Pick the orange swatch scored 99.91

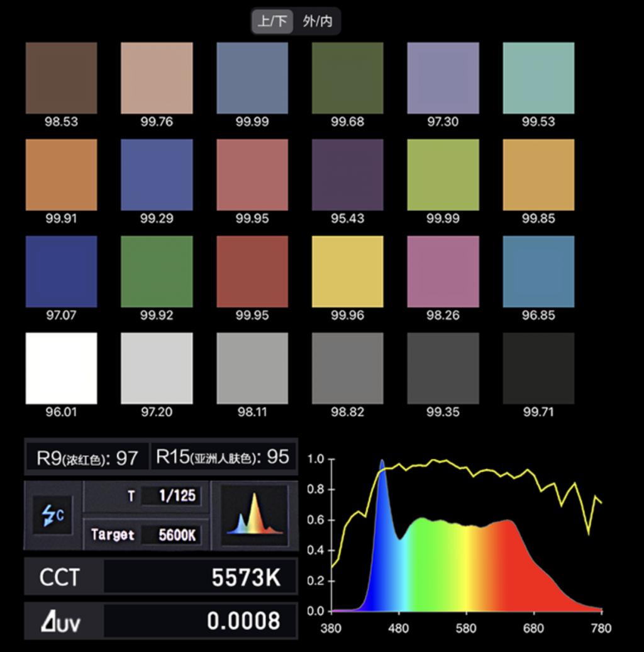[x=61, y=175]
